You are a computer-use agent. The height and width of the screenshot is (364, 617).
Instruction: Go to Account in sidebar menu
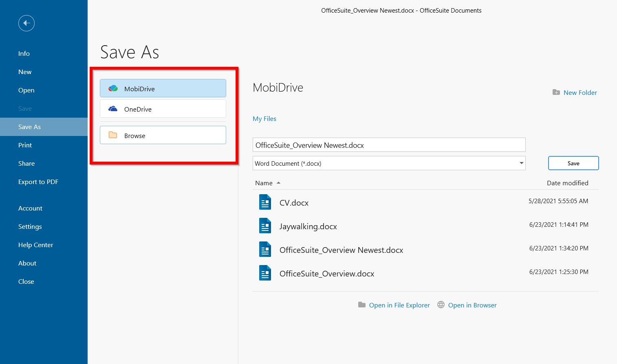(x=30, y=208)
